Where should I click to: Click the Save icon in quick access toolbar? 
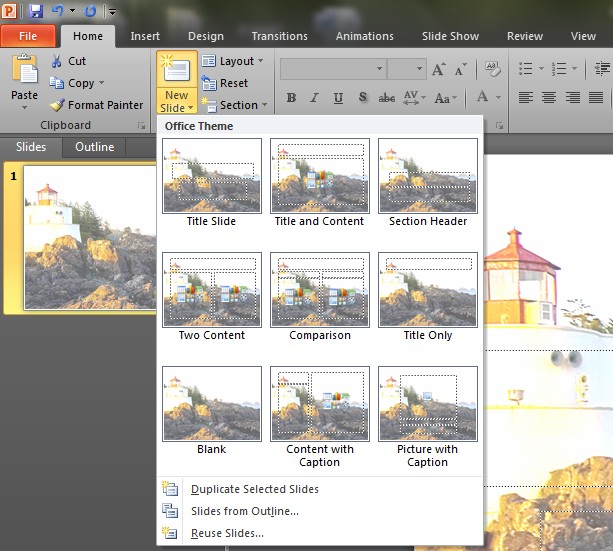pyautogui.click(x=36, y=11)
